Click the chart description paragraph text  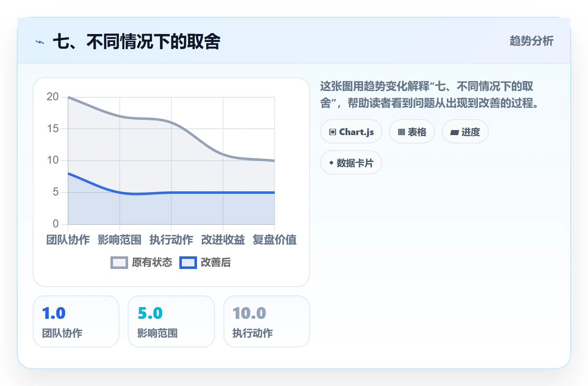pyautogui.click(x=430, y=95)
